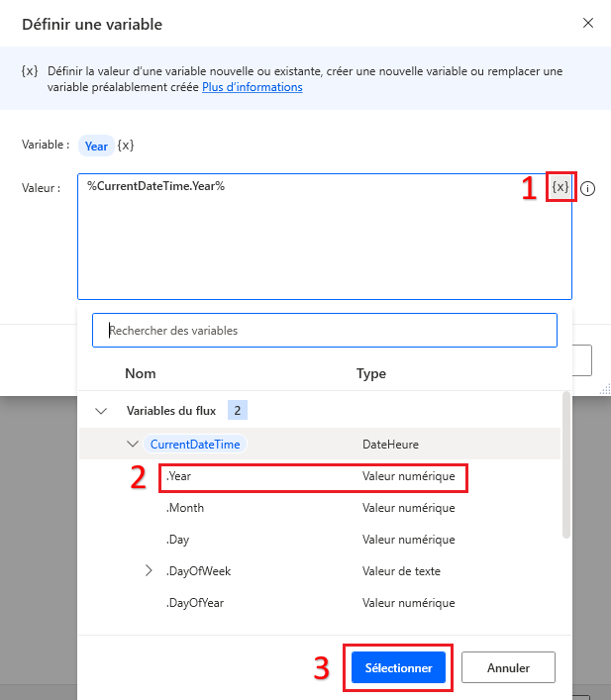Viewport: 611px width, 700px height.
Task: Click the Annuler button
Action: (508, 667)
